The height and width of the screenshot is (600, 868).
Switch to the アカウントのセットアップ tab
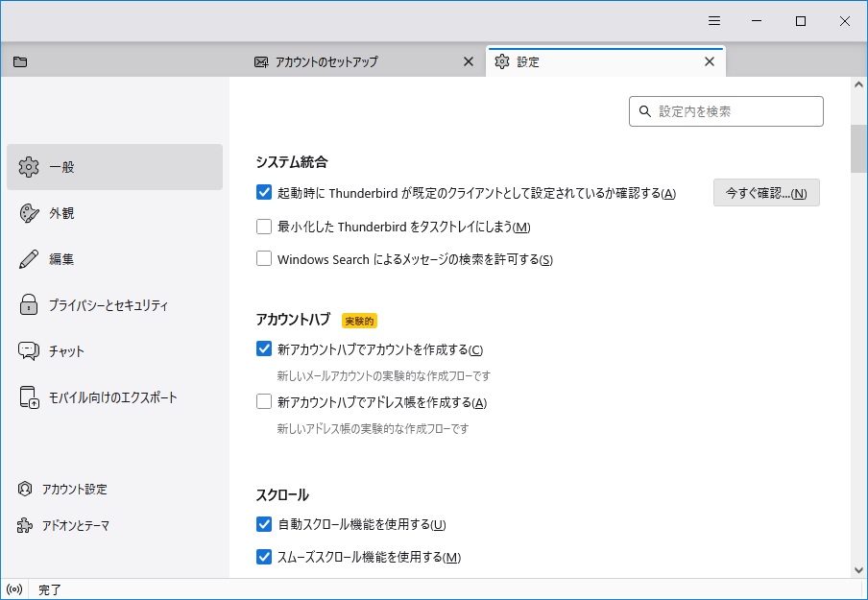[x=326, y=61]
